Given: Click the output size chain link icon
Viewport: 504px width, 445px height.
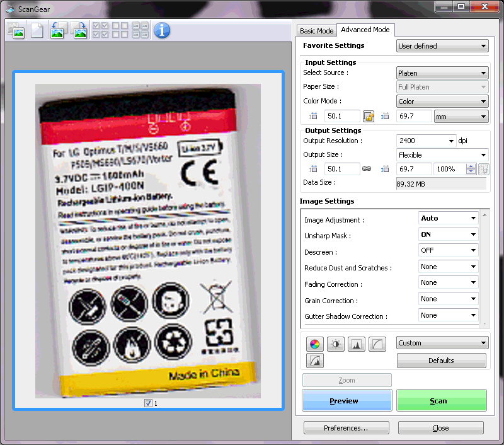Looking at the screenshot, I should coord(367,169).
